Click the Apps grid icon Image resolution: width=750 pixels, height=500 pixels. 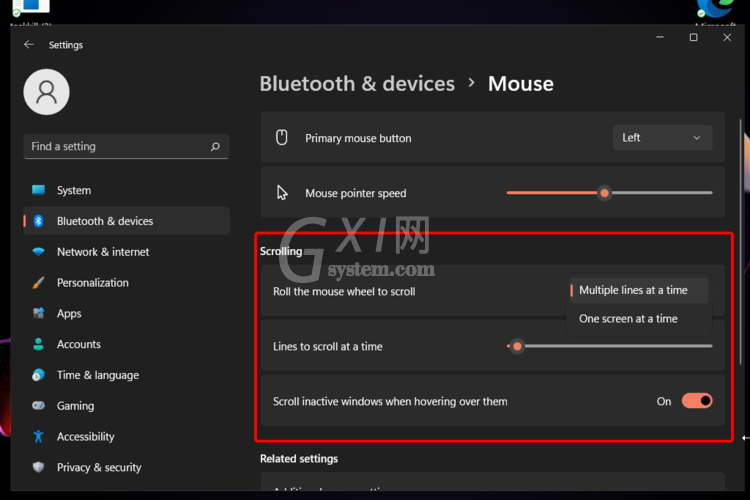point(38,313)
